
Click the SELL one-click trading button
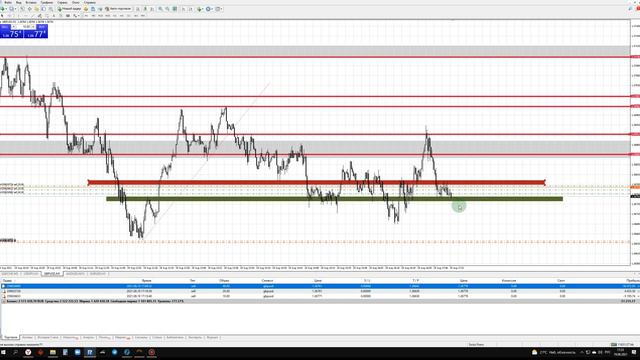[x=11, y=31]
